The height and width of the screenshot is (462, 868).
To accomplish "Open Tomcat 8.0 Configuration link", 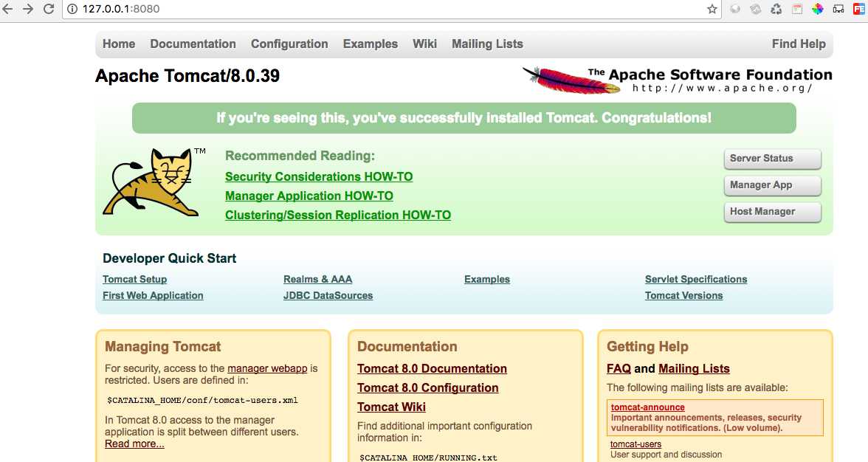I will pyautogui.click(x=427, y=388).
